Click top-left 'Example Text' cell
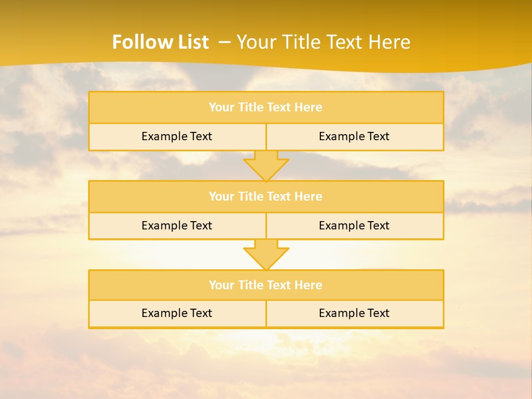 [x=177, y=136]
